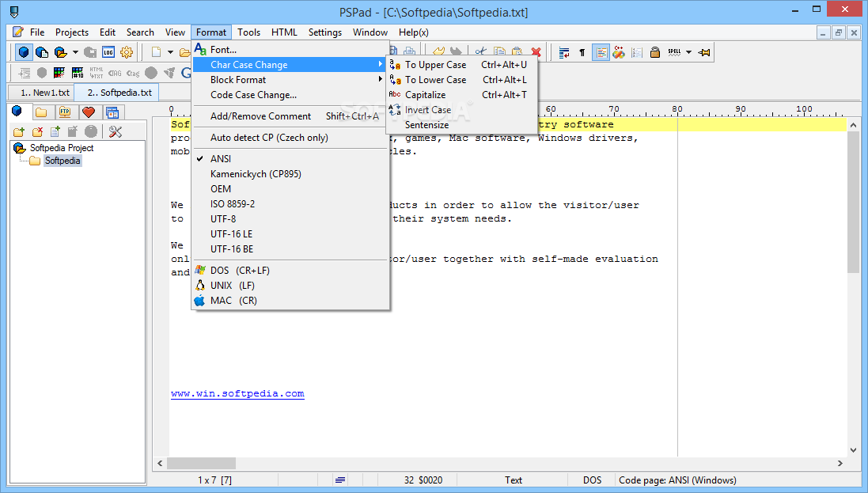Click the SPELL check icon
868x493 pixels.
[x=674, y=52]
